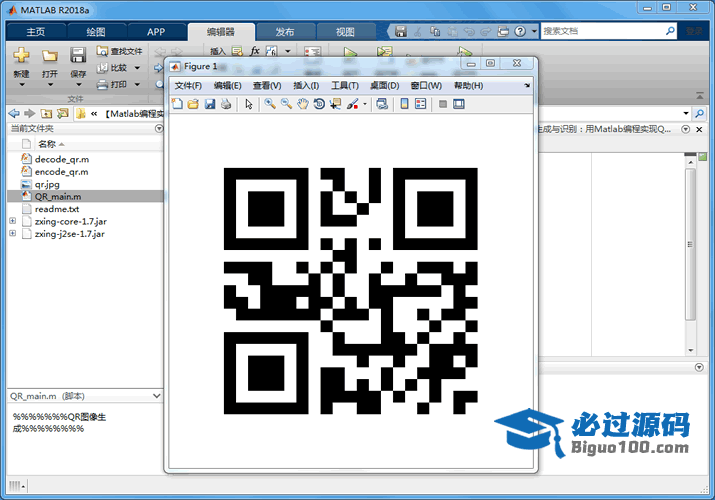Open the 当前文件夹 panel actions dropdown
Viewport: 715px width, 500px height.
[159, 129]
